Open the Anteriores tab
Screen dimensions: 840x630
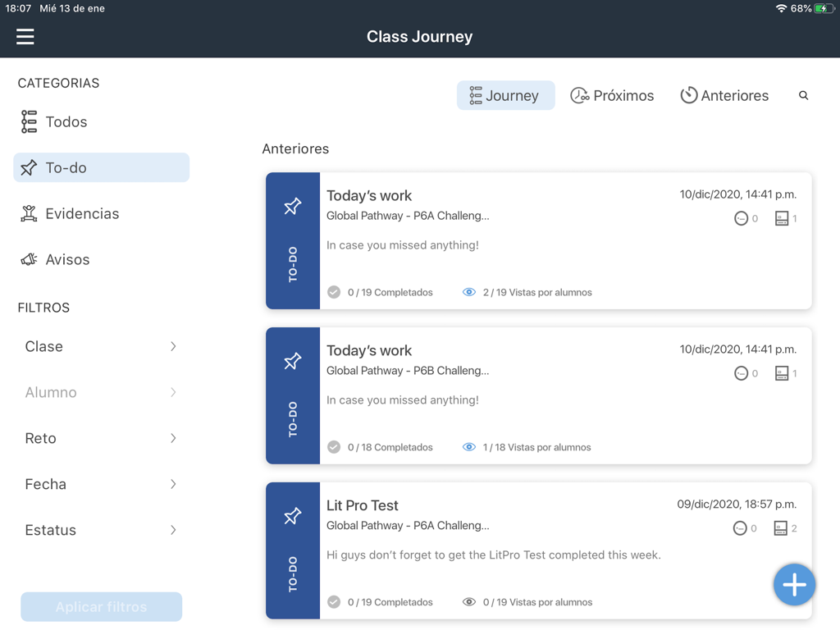[x=725, y=95]
